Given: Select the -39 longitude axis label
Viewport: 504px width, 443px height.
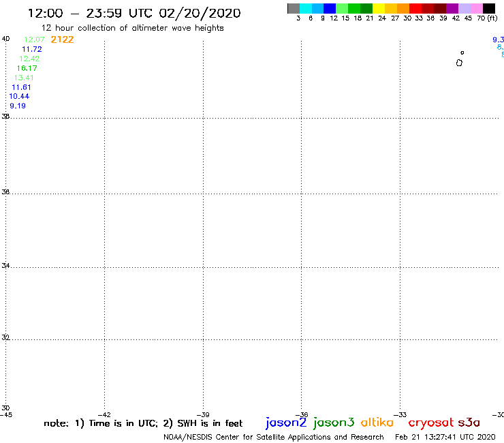Looking at the screenshot, I should [x=203, y=415].
